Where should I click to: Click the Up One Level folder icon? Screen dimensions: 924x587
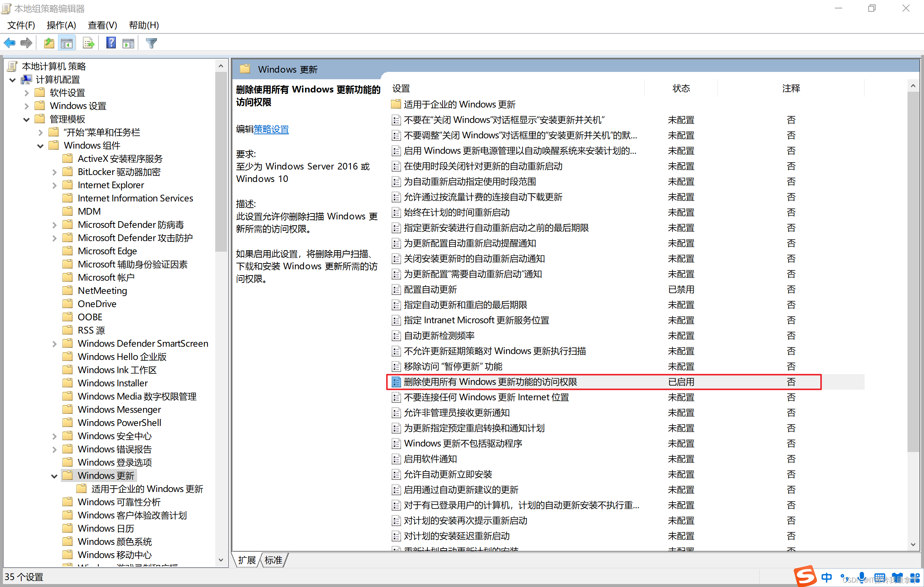pos(49,43)
